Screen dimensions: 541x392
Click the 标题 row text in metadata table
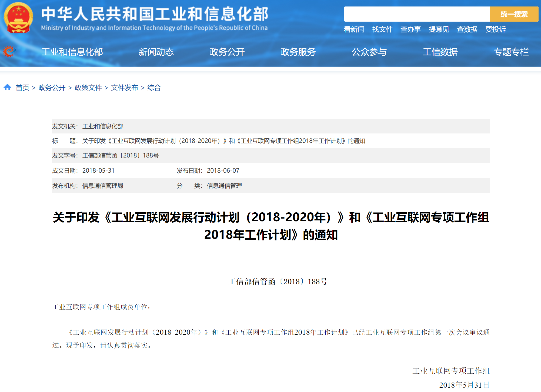[x=224, y=141]
